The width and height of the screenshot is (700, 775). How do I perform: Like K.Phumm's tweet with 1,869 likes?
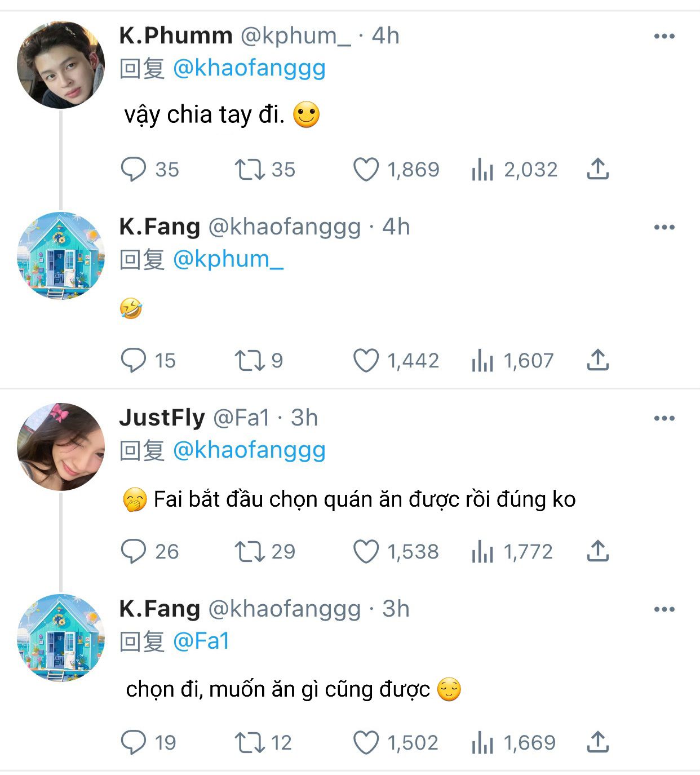[366, 169]
